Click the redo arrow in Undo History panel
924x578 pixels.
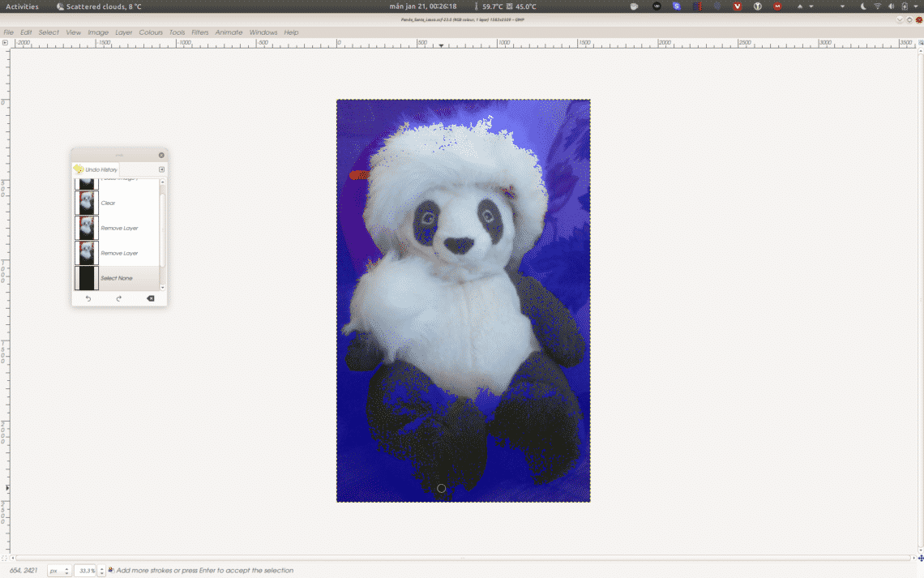pyautogui.click(x=119, y=298)
